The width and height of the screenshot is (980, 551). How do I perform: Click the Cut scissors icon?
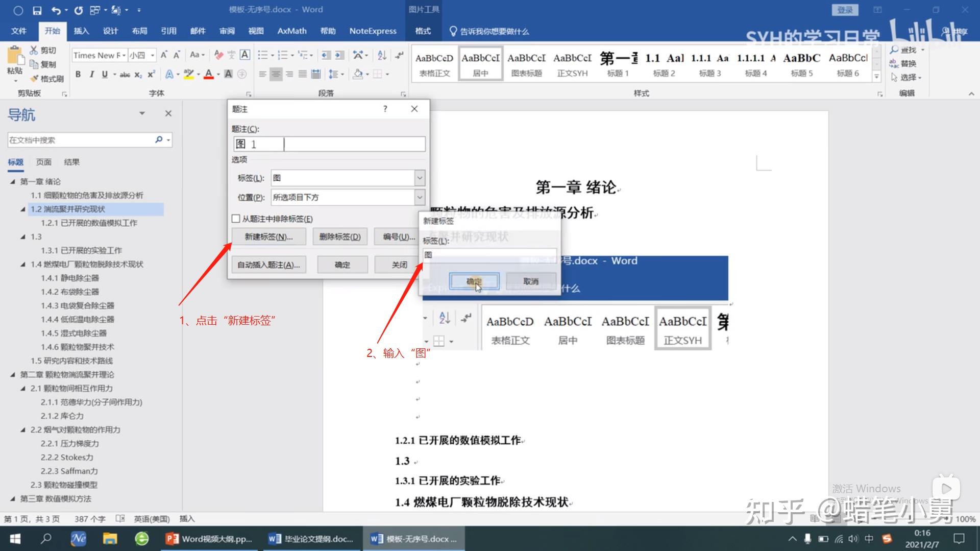(34, 50)
